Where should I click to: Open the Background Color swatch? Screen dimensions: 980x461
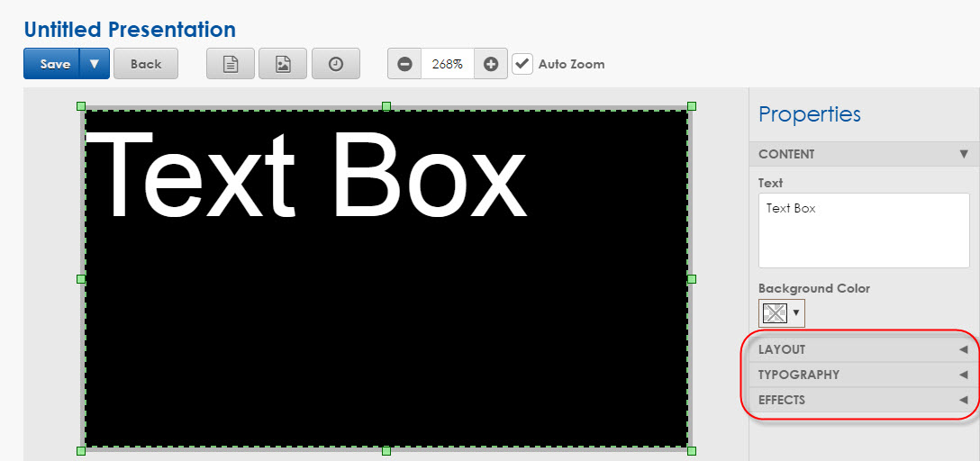pyautogui.click(x=775, y=312)
